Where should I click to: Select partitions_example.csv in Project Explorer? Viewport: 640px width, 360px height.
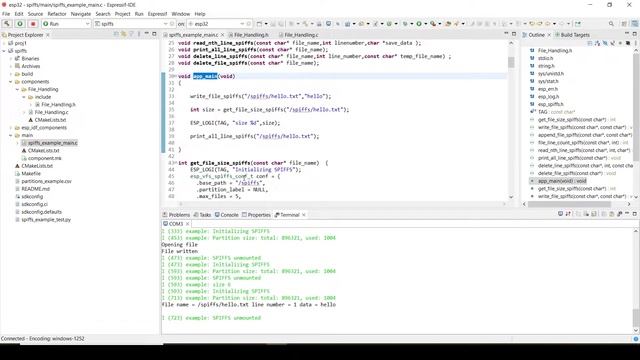coord(46,181)
